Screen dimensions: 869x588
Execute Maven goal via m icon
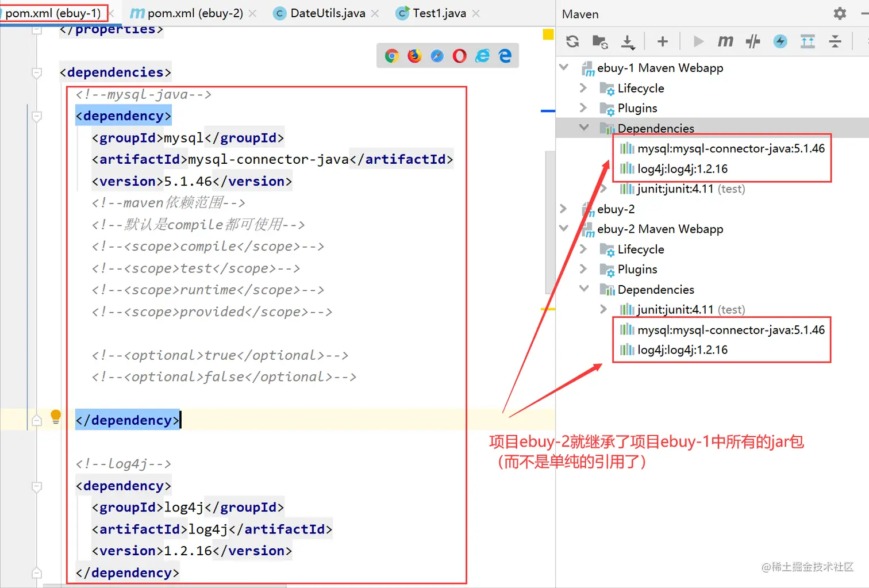[x=725, y=41]
